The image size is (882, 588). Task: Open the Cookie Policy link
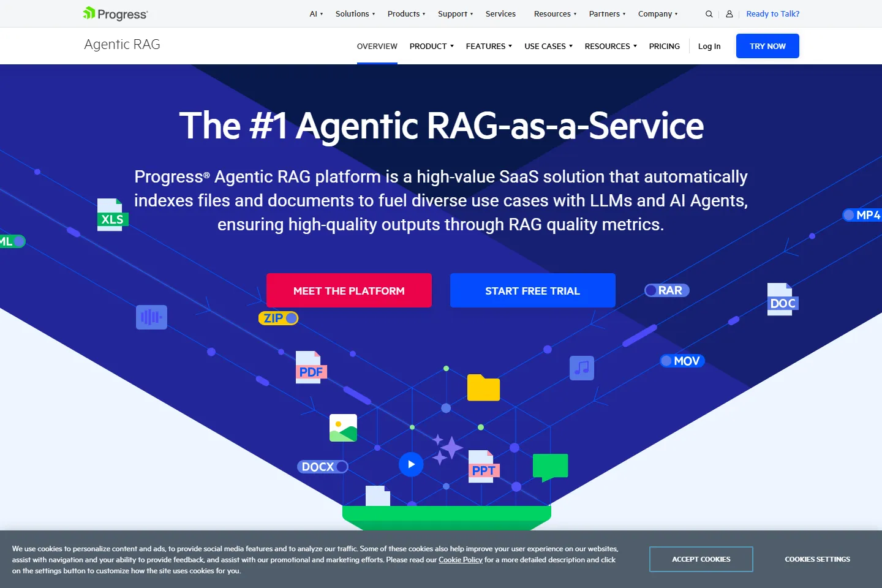[x=461, y=560]
